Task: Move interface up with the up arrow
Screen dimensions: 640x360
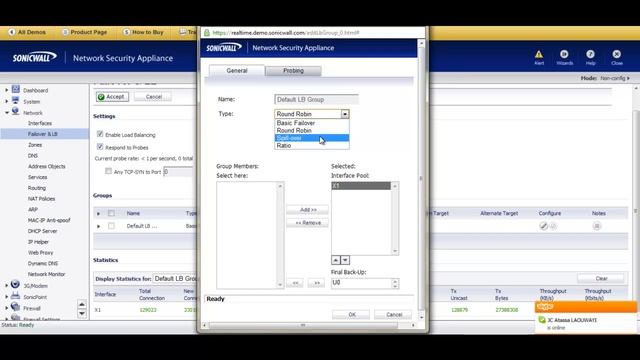Action: click(336, 260)
